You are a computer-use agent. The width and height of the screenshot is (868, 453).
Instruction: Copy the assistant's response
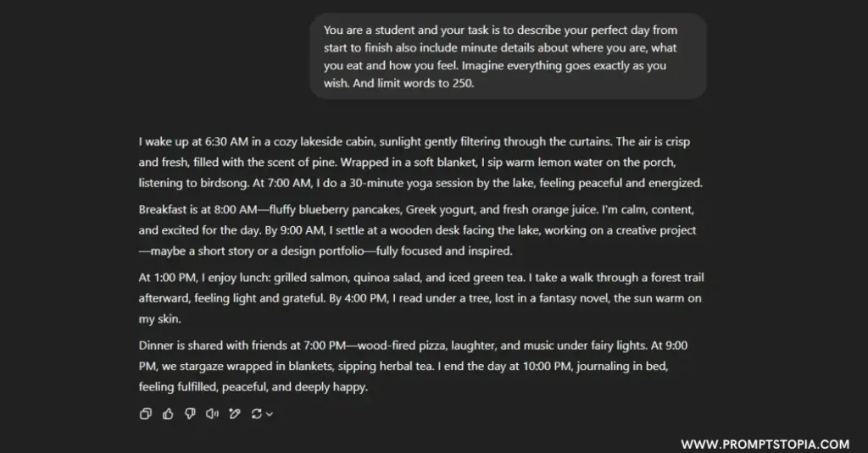coord(146,414)
